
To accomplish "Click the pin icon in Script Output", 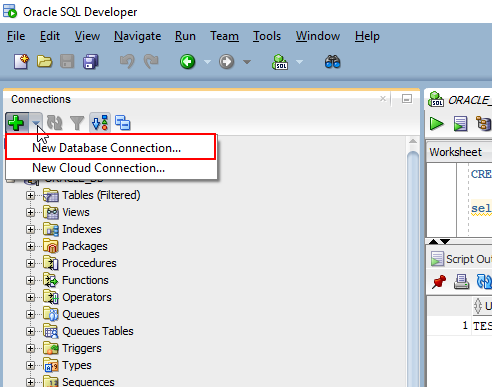I will (x=439, y=282).
